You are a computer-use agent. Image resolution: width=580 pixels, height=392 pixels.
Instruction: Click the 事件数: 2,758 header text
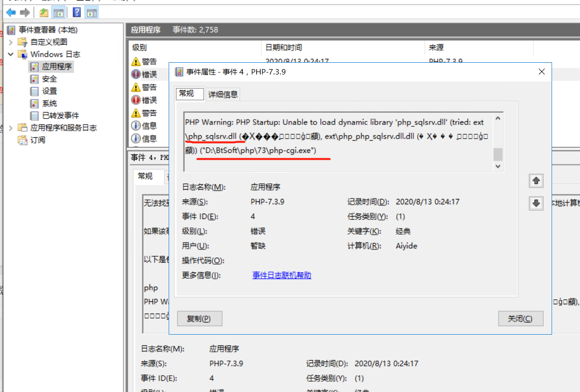[195, 29]
